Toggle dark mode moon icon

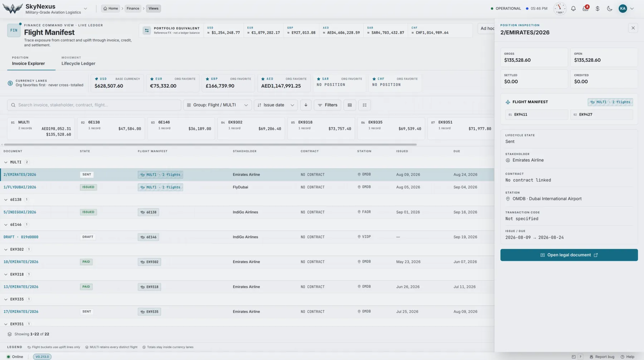(610, 9)
